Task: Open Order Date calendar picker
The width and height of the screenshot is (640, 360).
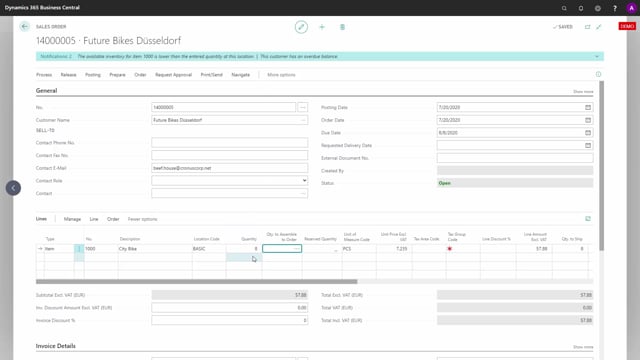Action: pos(588,120)
